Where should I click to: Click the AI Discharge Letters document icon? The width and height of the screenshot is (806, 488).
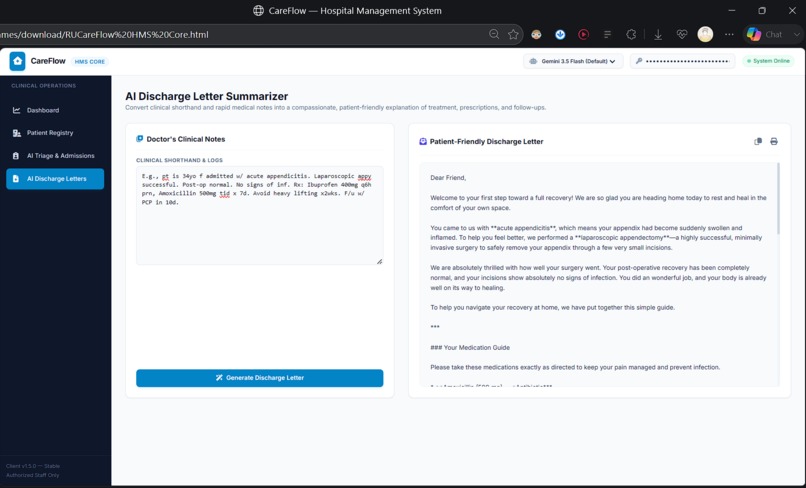click(16, 179)
